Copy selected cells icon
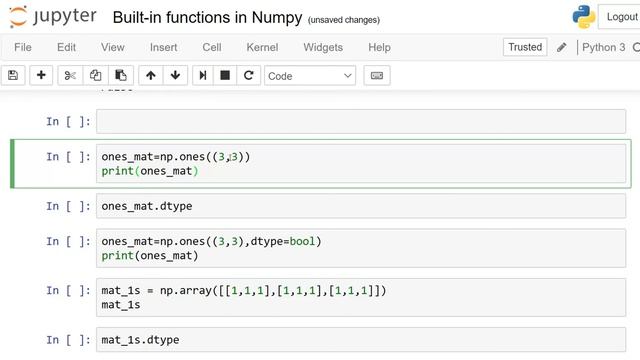This screenshot has width=640, height=360. (96, 76)
